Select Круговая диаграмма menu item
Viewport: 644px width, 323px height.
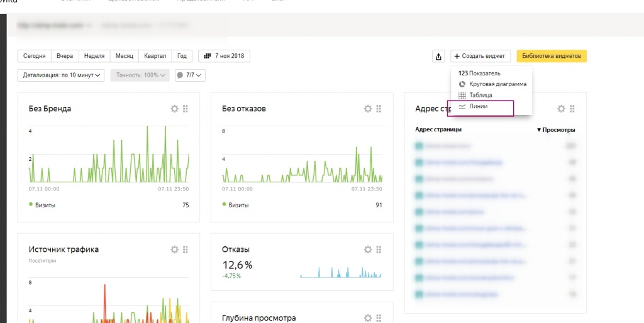pyautogui.click(x=497, y=84)
